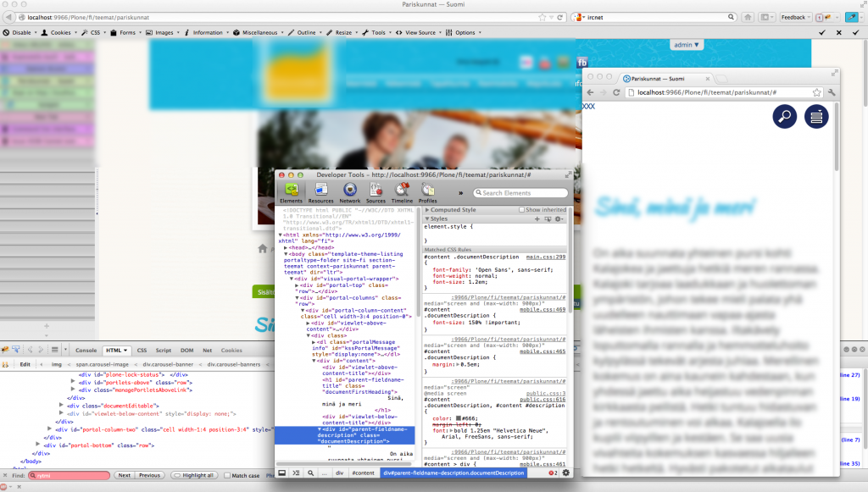Click the Feedback button
Screen dimensions: 868x492
tap(795, 17)
